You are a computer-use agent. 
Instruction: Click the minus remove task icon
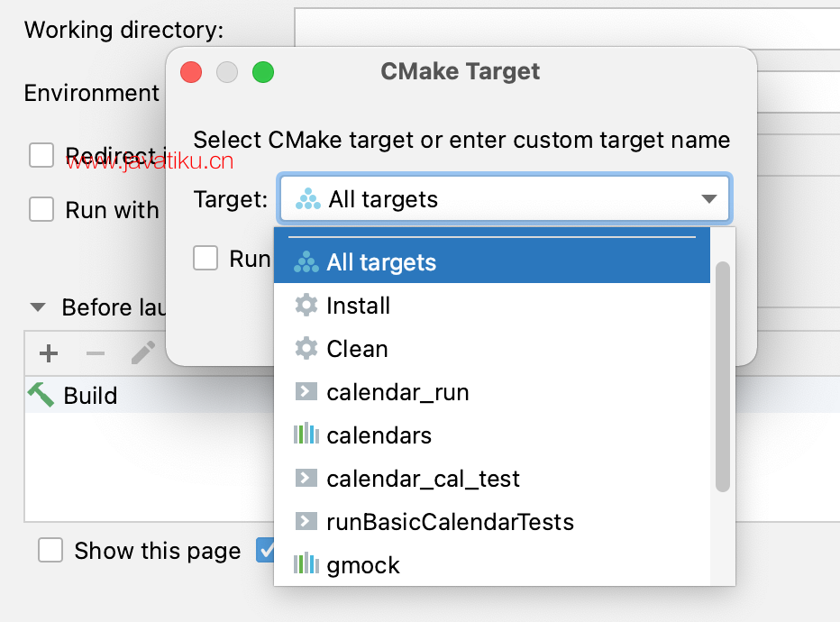(96, 353)
